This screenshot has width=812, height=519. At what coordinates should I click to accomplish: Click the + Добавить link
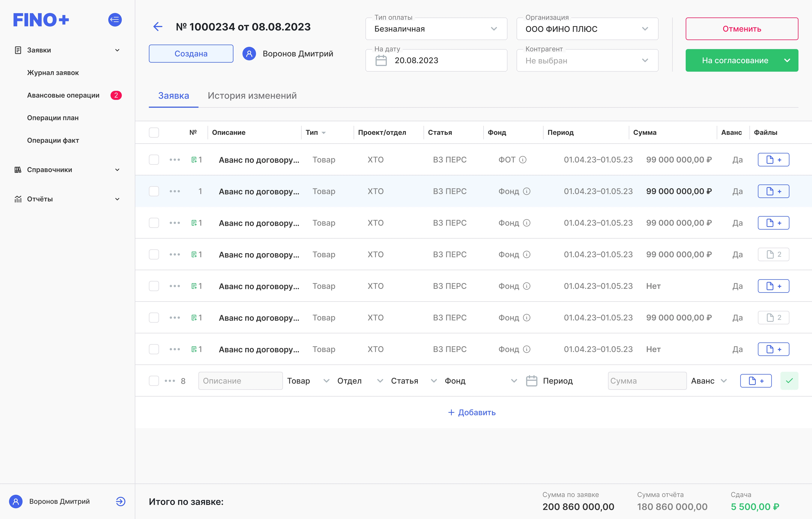tap(472, 412)
